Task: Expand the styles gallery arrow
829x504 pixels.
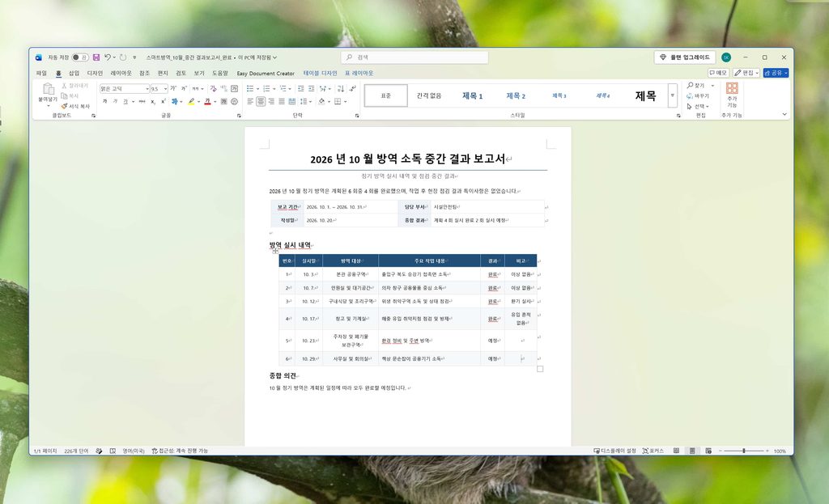Action: tap(673, 95)
